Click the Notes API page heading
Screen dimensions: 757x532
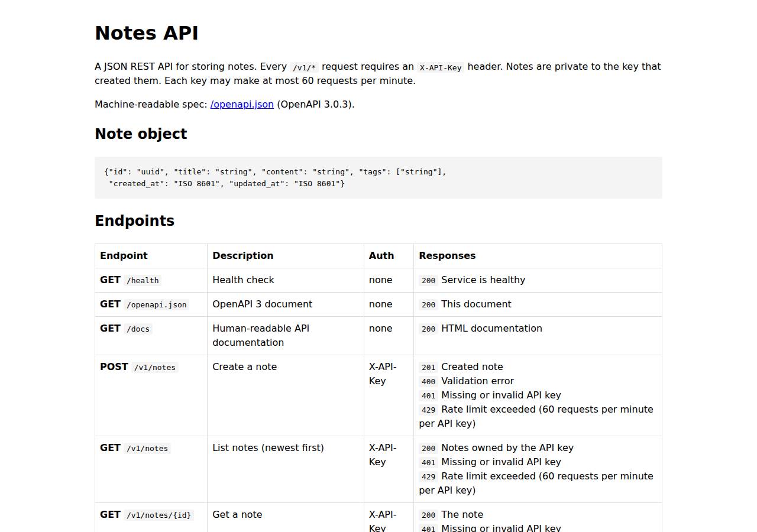click(147, 33)
